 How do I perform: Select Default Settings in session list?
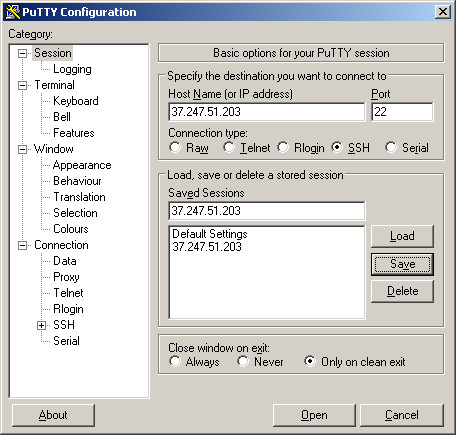tap(210, 234)
